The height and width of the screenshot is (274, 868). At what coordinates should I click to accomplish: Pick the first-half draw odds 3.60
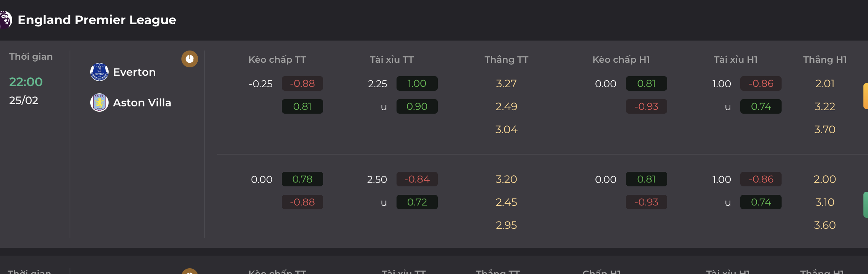825,225
